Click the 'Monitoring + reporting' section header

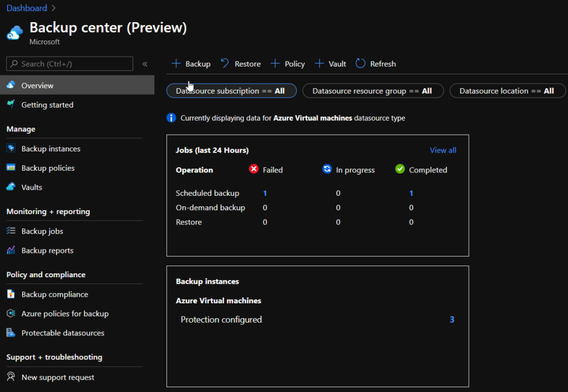[x=48, y=211]
